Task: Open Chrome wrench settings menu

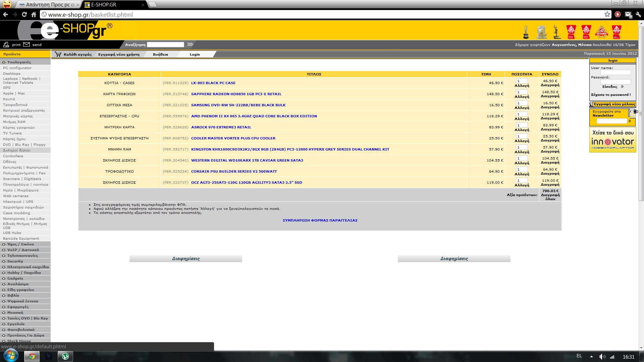Action: coord(638,14)
